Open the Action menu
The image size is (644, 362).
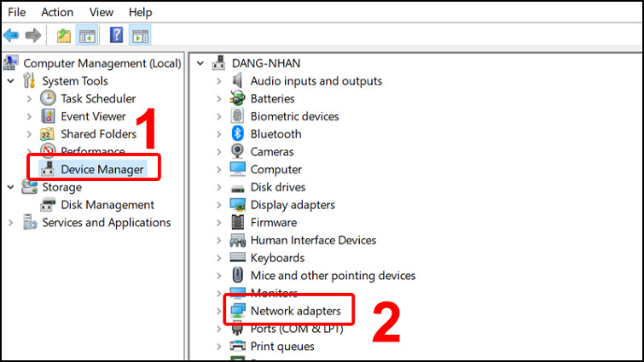point(57,12)
